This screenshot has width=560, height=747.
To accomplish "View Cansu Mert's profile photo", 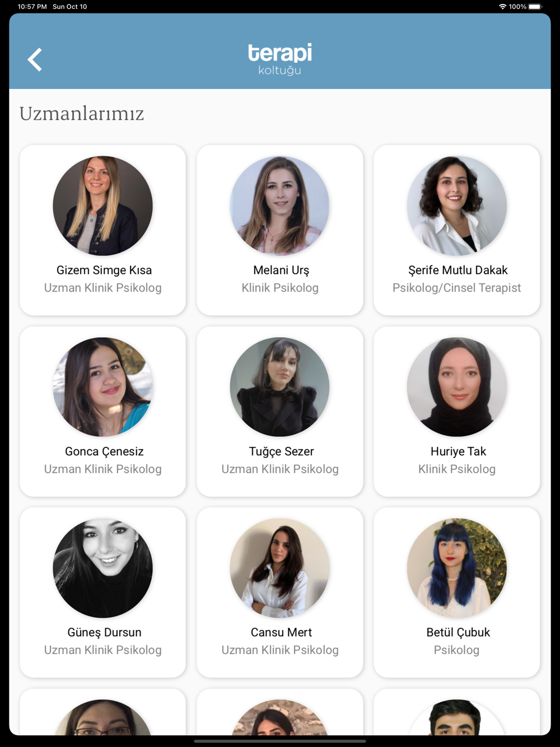I will point(280,568).
